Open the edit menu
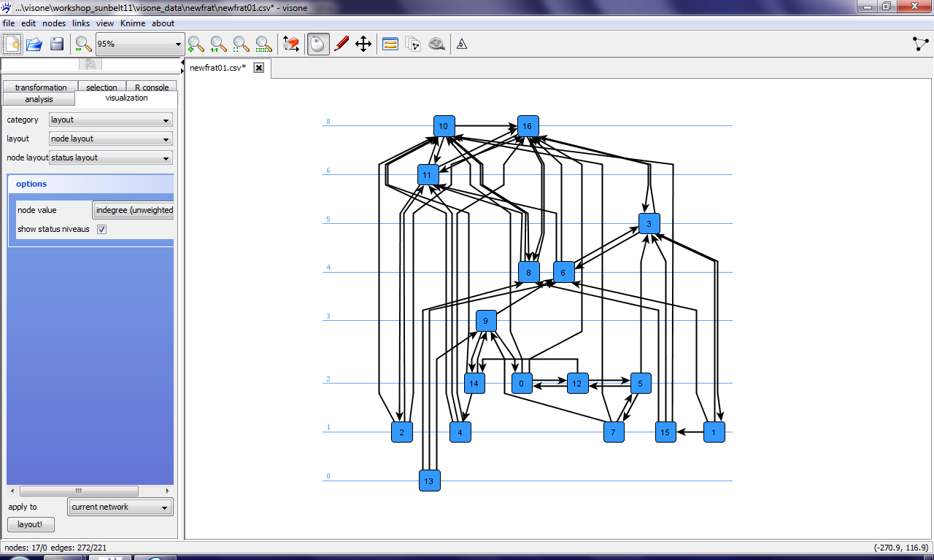The image size is (934, 560). point(28,23)
